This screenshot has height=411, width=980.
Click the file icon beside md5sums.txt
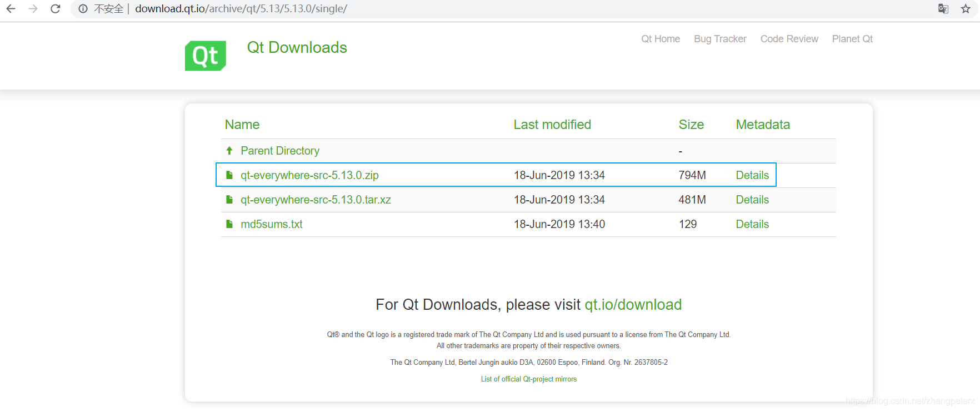pos(229,224)
